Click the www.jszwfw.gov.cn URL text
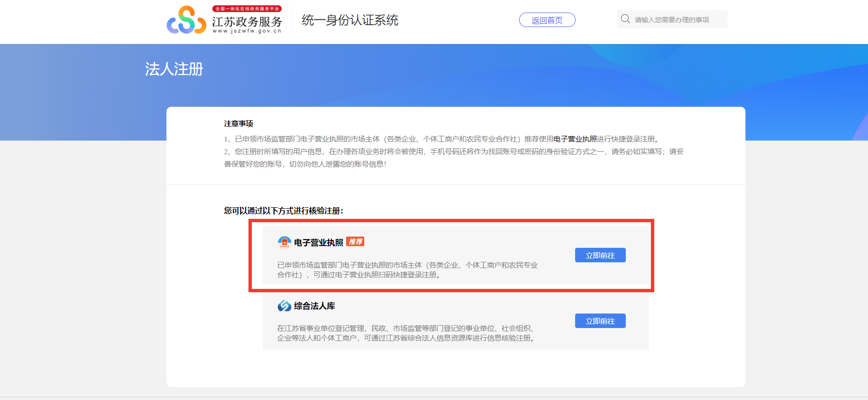868x400 pixels. tap(247, 31)
